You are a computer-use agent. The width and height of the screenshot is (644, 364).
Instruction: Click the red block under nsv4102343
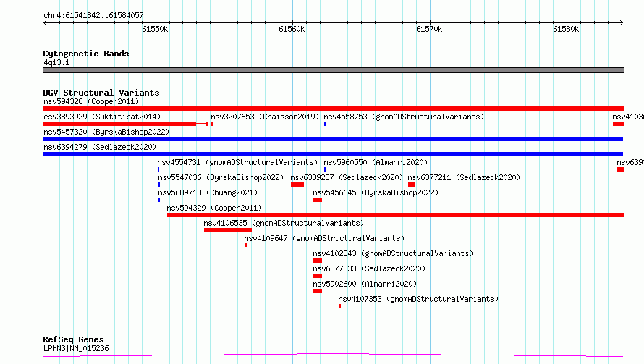(318, 261)
